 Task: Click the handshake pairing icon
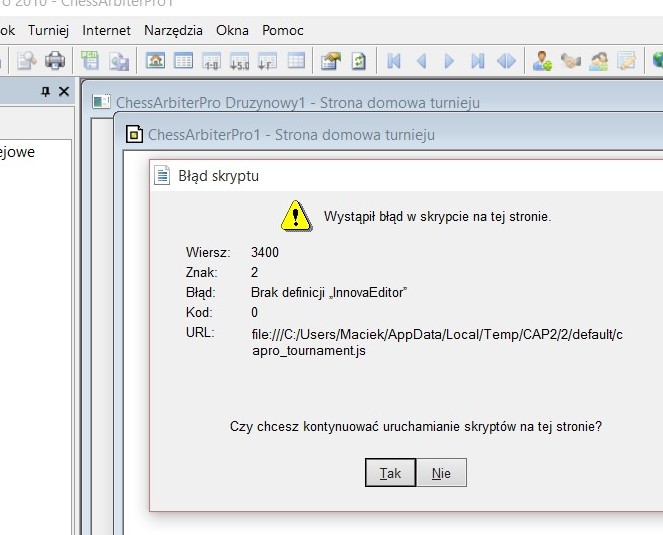pyautogui.click(x=571, y=61)
